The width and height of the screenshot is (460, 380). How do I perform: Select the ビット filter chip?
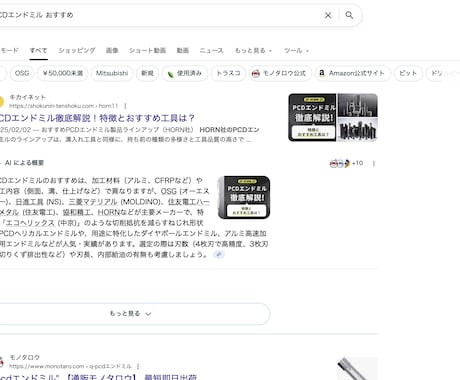[x=408, y=73]
